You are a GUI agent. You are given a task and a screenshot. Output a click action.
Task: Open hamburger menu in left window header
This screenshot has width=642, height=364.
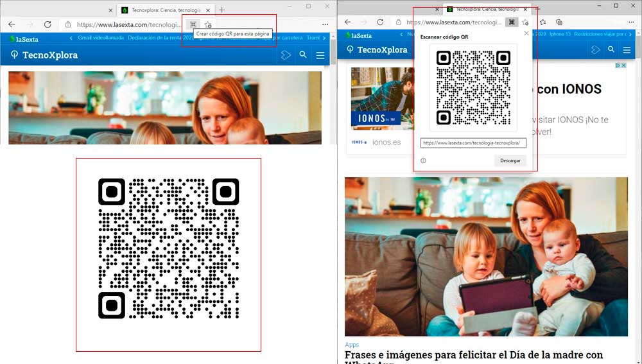click(x=320, y=55)
